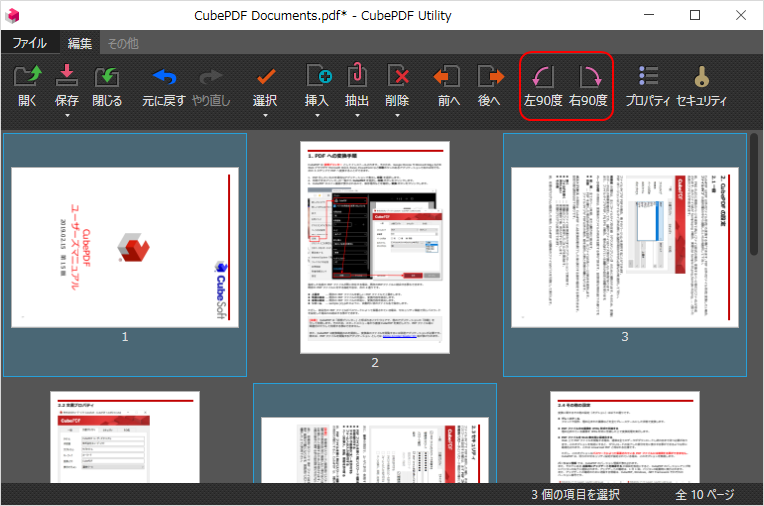The height and width of the screenshot is (506, 764).
Task: Expand the 挿入 dropdown arrow
Action: click(317, 116)
